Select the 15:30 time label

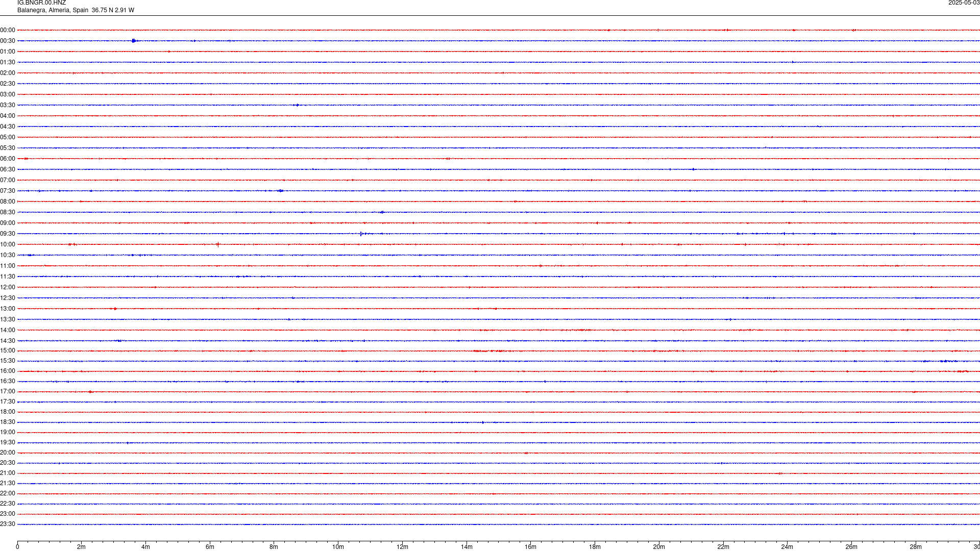click(8, 361)
